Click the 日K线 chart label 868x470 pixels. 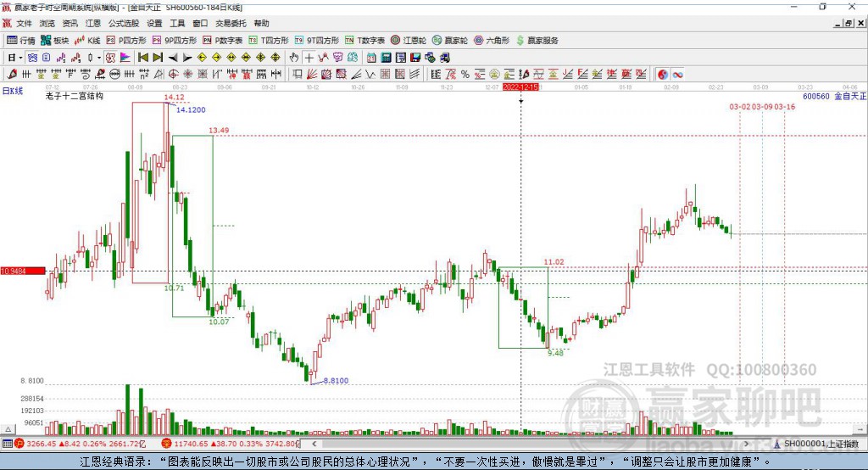[13, 91]
